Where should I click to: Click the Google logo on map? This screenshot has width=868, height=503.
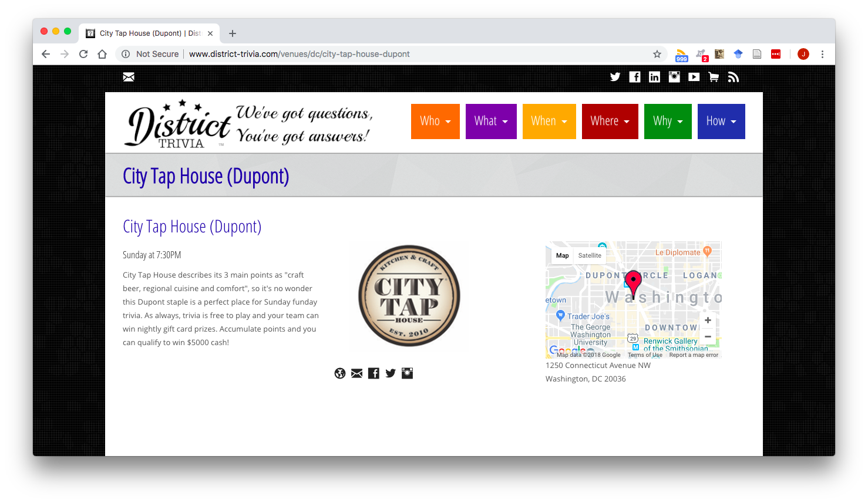coord(567,350)
